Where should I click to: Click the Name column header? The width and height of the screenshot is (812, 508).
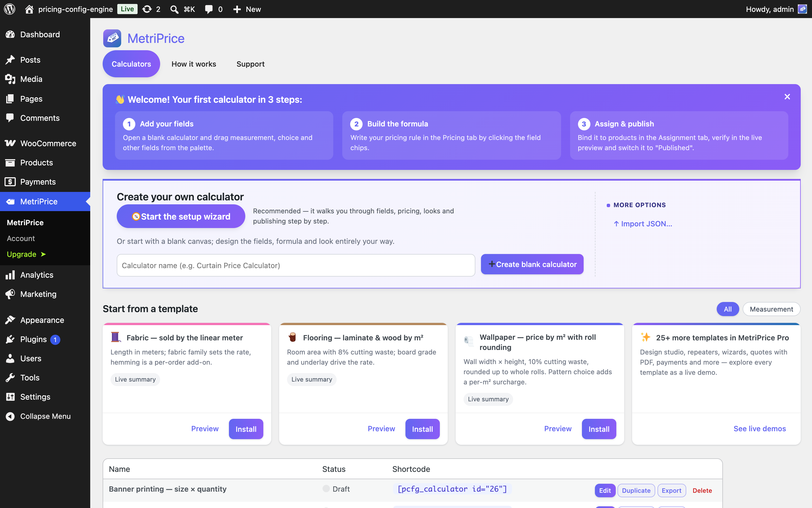point(120,469)
